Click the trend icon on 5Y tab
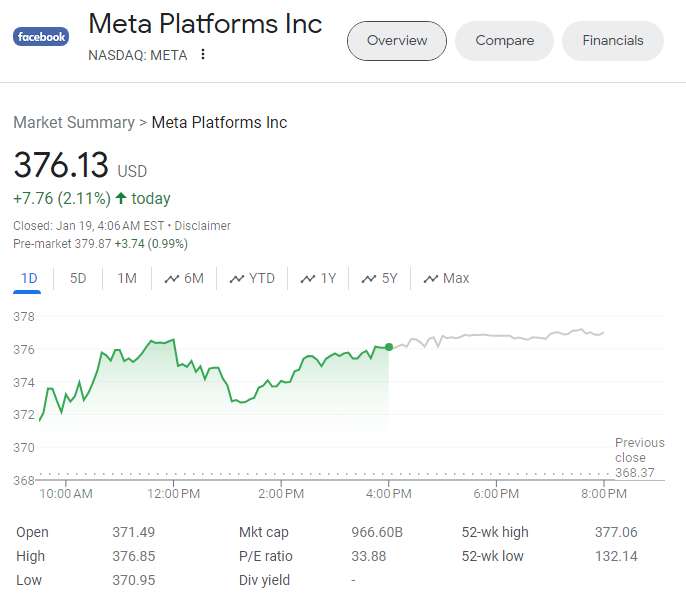 click(x=370, y=278)
